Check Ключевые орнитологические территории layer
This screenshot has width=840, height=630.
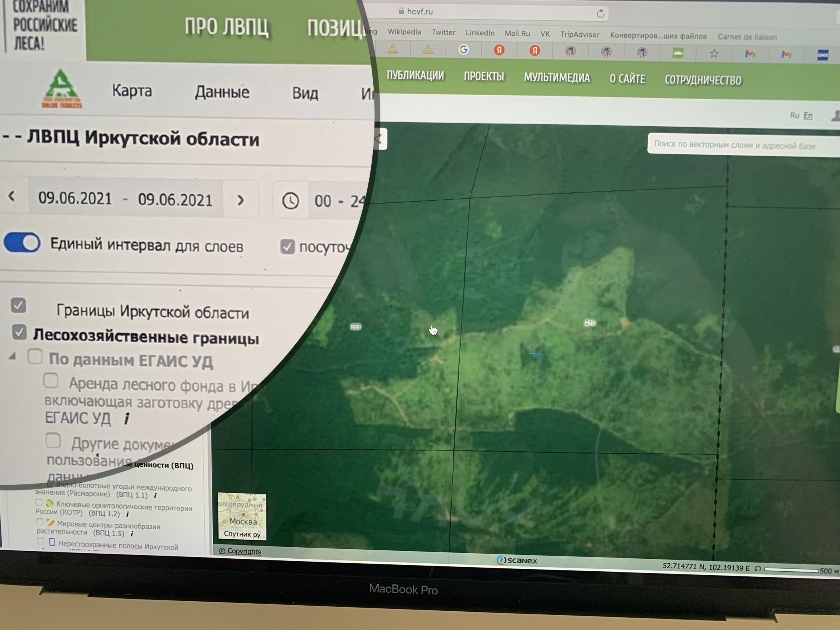click(x=39, y=502)
